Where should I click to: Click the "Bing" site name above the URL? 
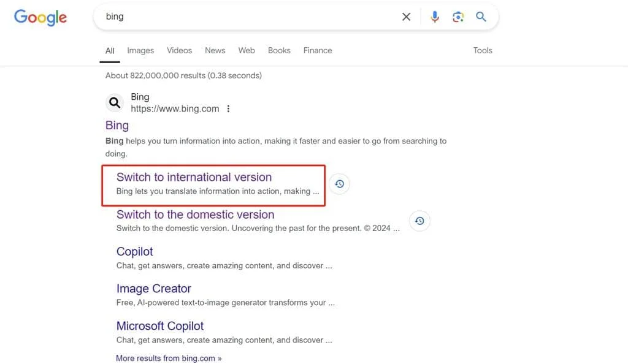140,97
